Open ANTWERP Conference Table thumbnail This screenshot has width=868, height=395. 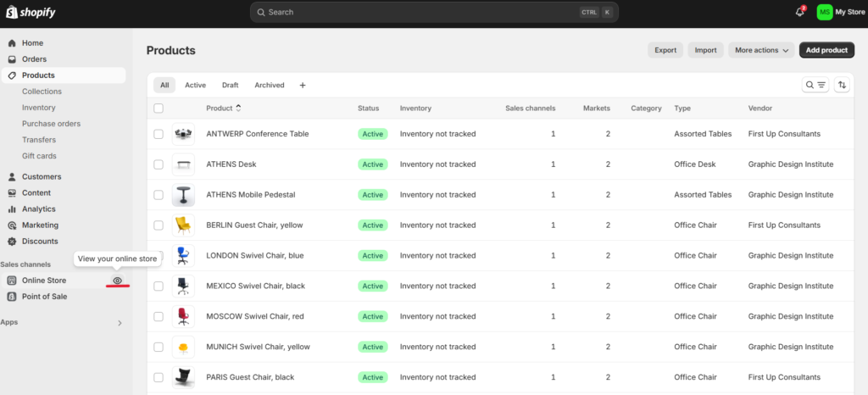183,134
